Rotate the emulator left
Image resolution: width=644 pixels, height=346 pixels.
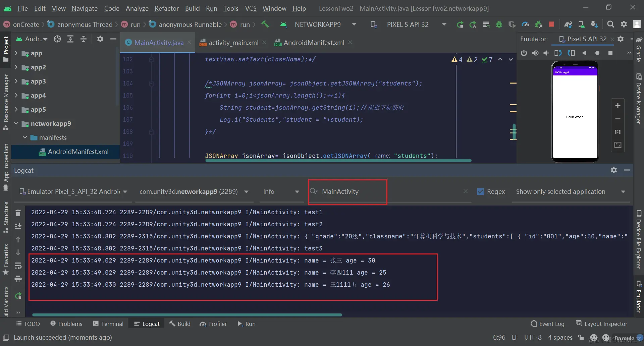558,53
